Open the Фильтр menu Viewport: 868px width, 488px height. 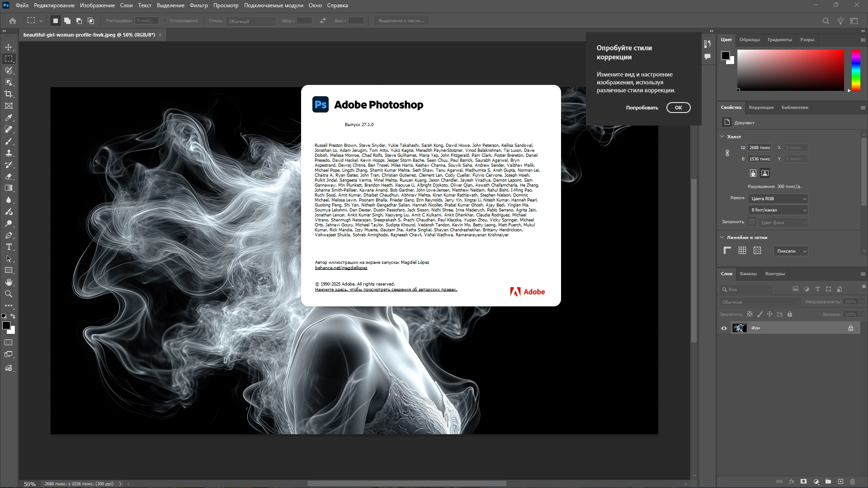tap(198, 5)
